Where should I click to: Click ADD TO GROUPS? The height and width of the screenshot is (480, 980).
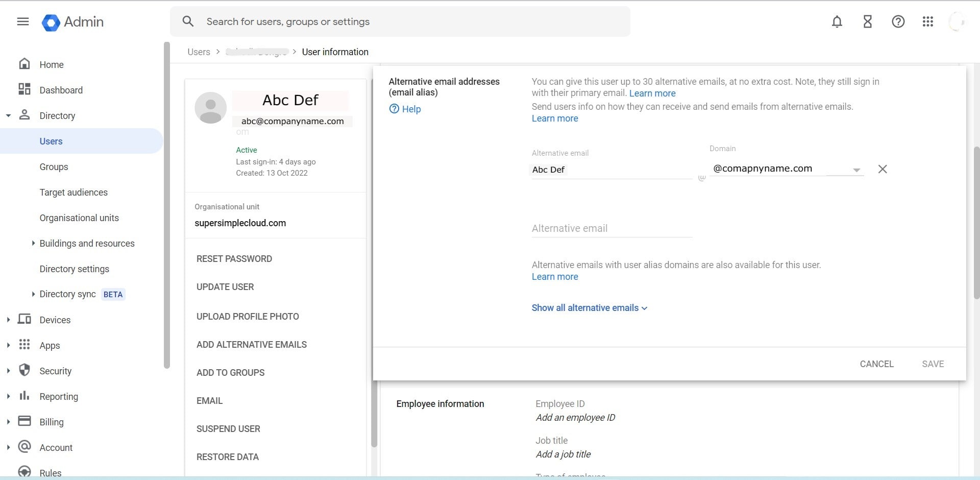coord(230,373)
